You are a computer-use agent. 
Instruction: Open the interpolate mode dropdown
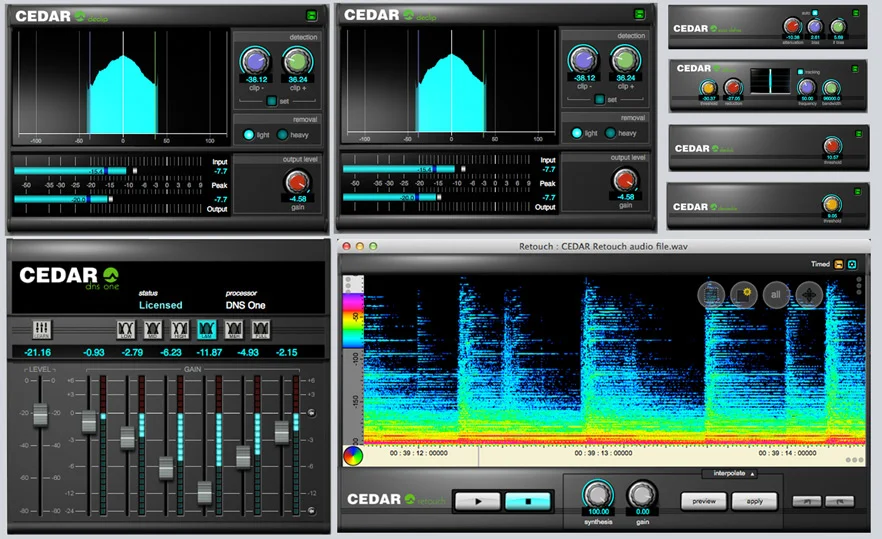click(730, 473)
